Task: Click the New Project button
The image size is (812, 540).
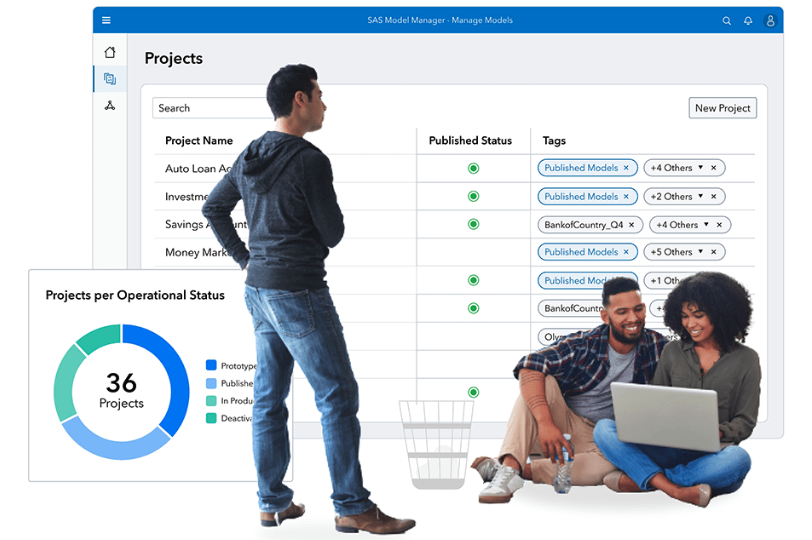Action: pos(722,108)
